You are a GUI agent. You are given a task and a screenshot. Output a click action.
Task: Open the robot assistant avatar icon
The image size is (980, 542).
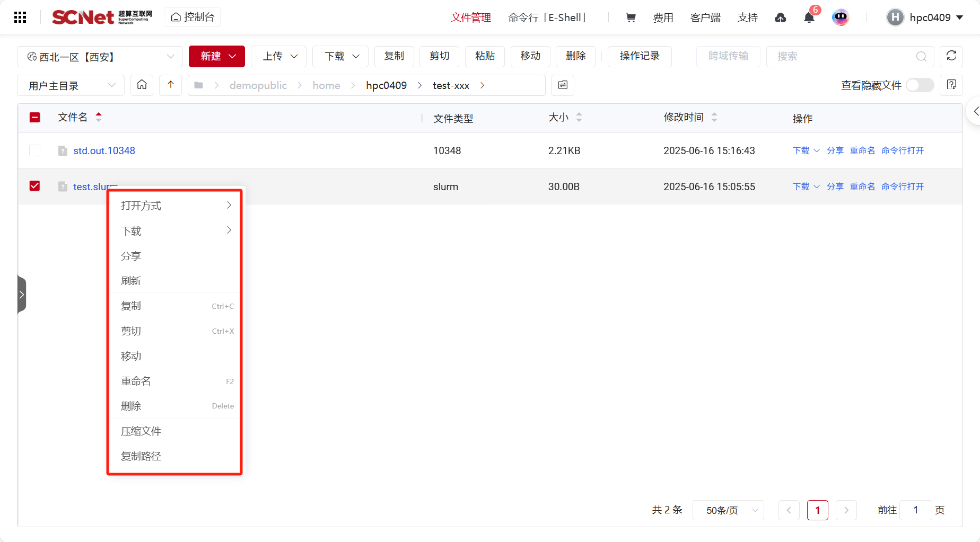841,17
